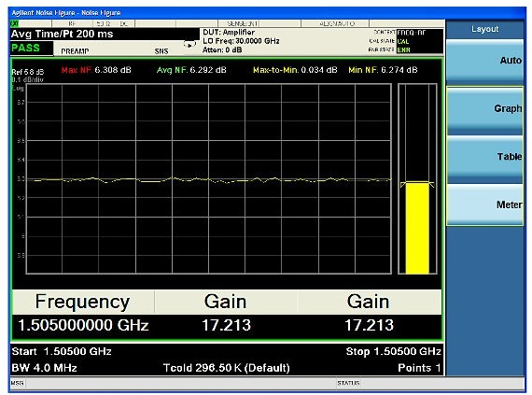The image size is (532, 395).
Task: Click the continuous sweep arrow icon
Action: tap(190, 44)
